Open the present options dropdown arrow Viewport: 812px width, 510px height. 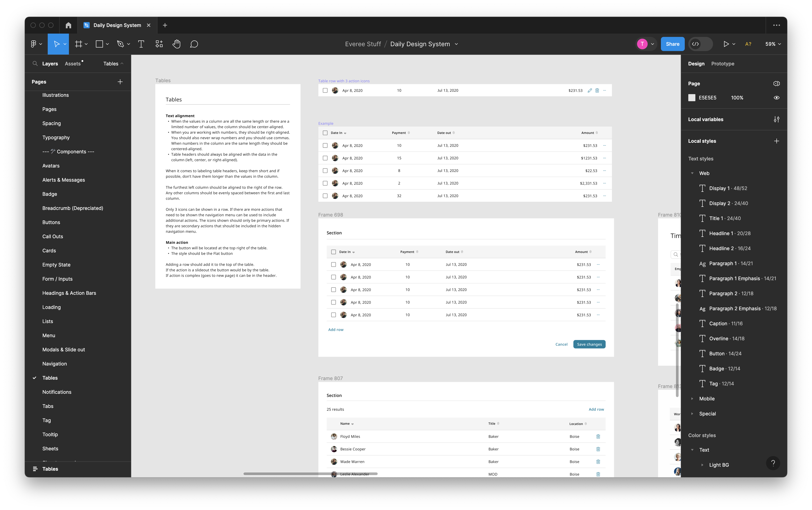[734, 44]
